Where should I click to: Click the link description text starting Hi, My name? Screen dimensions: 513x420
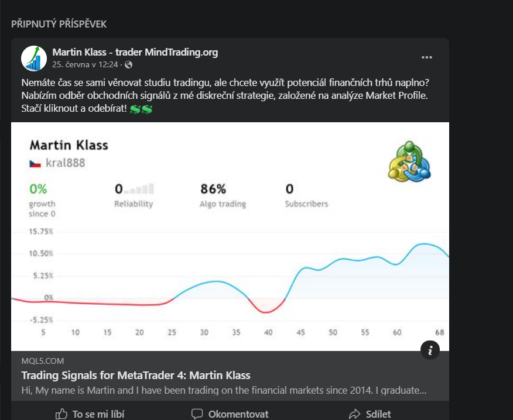(224, 390)
